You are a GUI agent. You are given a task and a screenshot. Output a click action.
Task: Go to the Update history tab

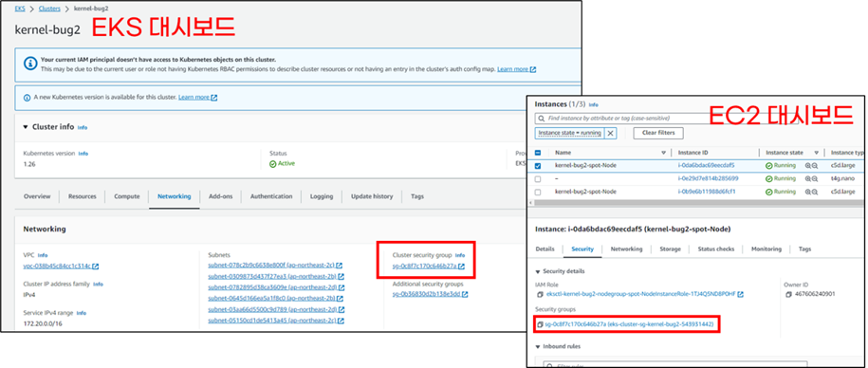[372, 196]
